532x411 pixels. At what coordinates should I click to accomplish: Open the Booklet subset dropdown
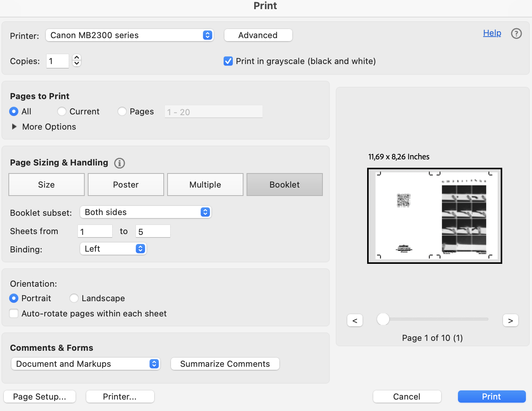point(145,212)
